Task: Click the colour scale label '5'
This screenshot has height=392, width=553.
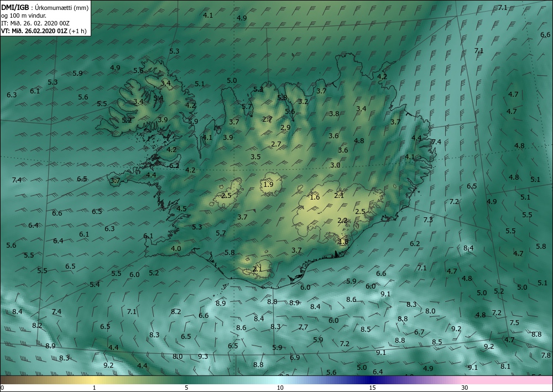Action: (186, 388)
